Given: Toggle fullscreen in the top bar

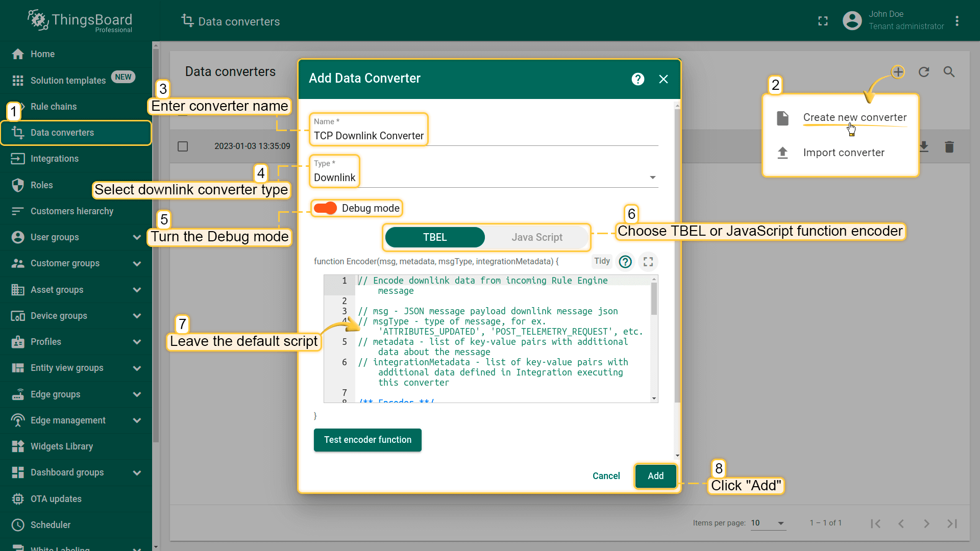Looking at the screenshot, I should click(x=823, y=21).
